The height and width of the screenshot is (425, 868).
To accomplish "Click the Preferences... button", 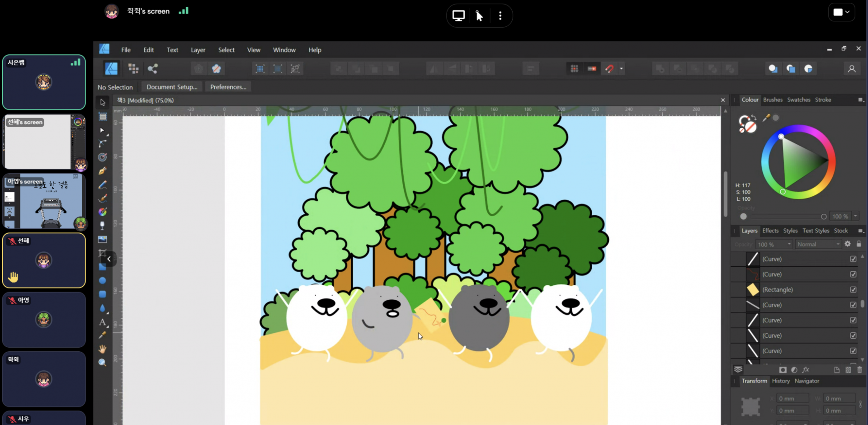I will (x=228, y=87).
